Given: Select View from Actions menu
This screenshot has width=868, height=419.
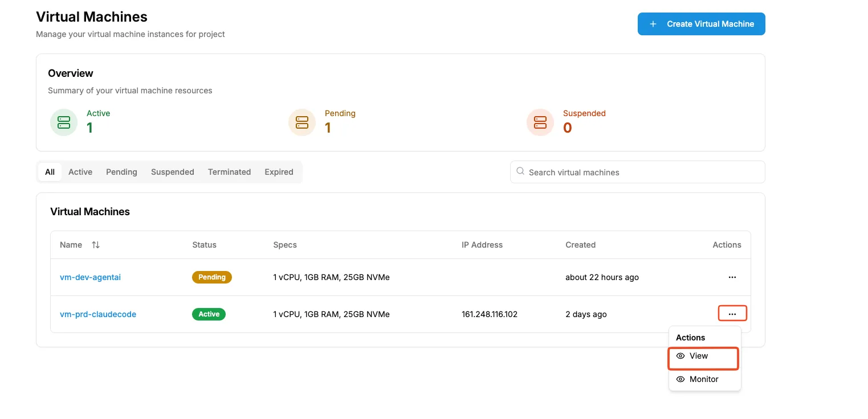Looking at the screenshot, I should coord(704,356).
